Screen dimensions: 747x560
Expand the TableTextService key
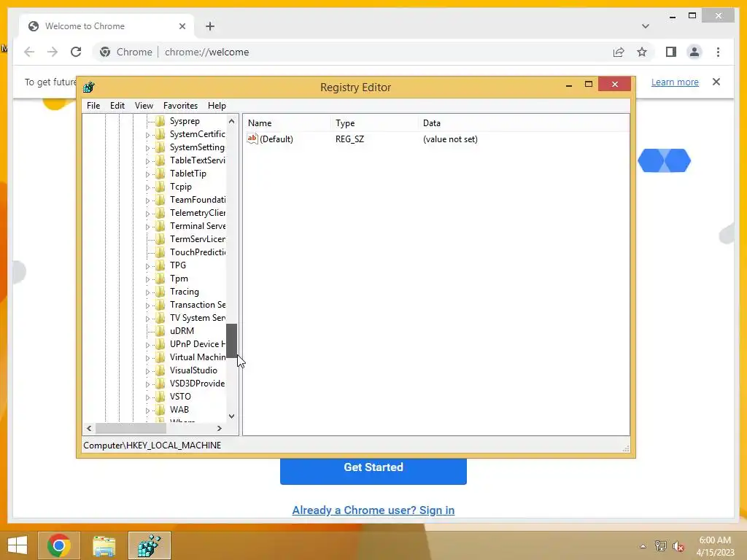click(x=147, y=161)
